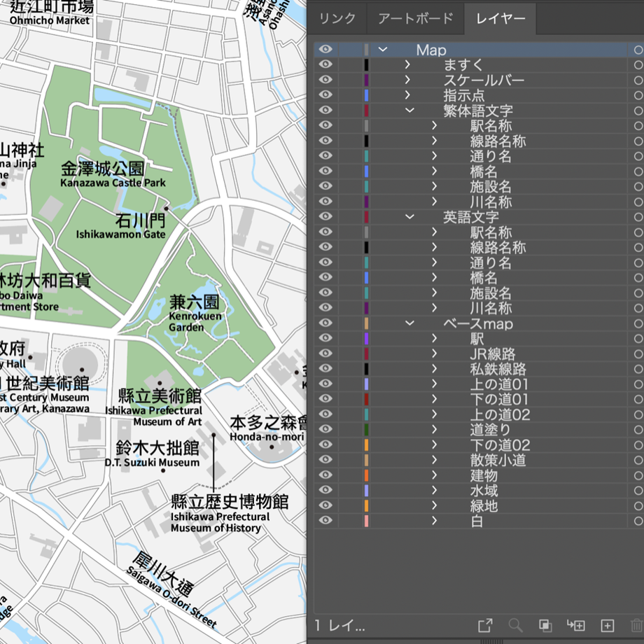Collapse the 繁体語文字 group

click(409, 110)
